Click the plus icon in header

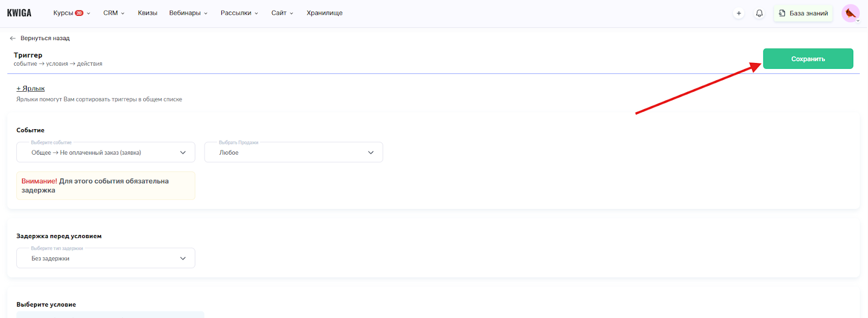click(738, 13)
